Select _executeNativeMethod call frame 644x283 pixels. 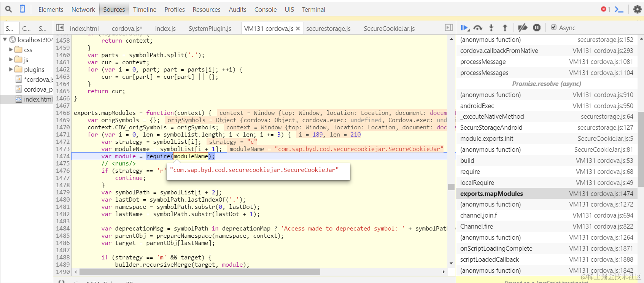(x=547, y=116)
